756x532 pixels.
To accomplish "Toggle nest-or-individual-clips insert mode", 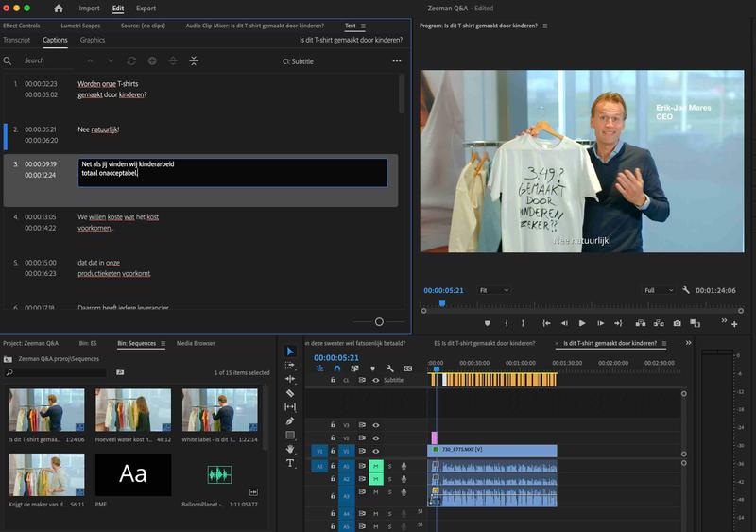I will click(x=319, y=369).
